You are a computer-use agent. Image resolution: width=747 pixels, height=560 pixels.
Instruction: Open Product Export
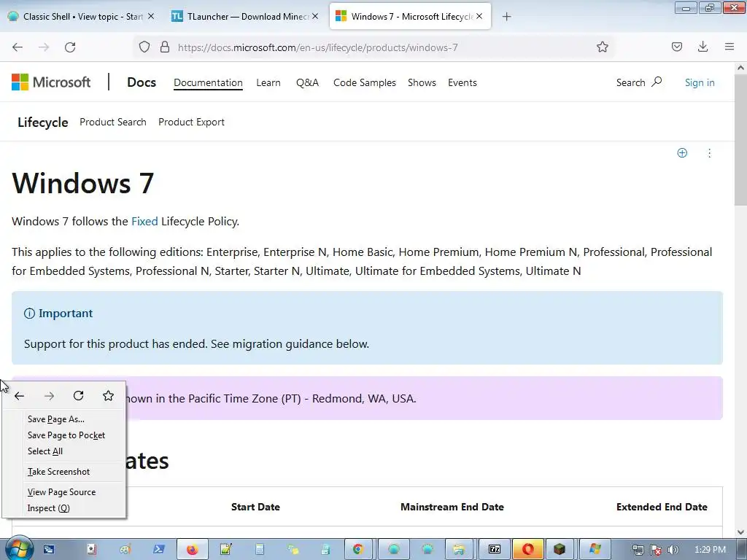(x=191, y=122)
